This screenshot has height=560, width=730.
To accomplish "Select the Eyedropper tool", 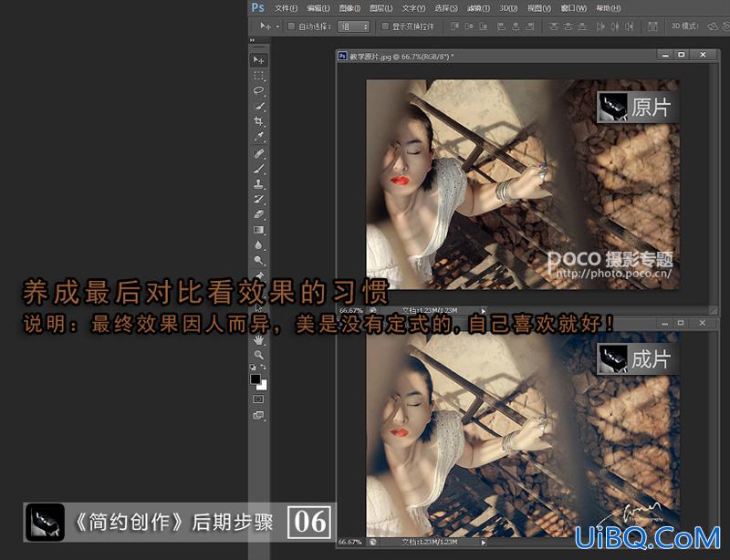I will click(x=258, y=137).
